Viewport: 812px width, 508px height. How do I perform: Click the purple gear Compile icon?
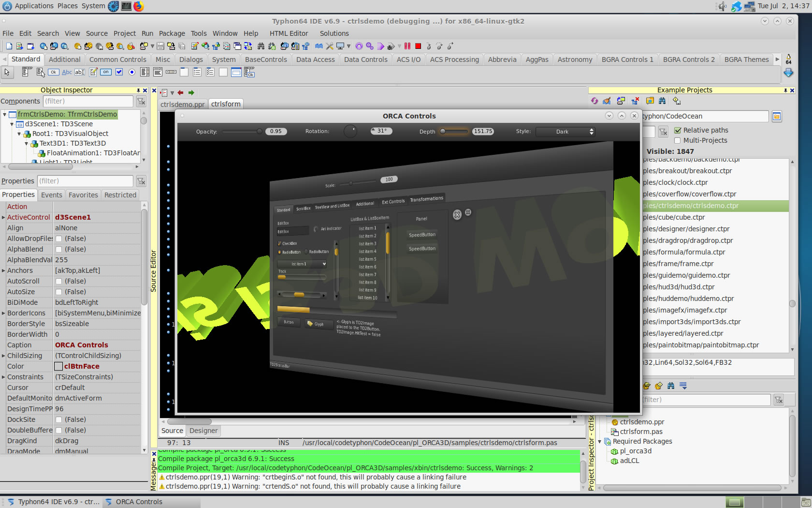click(x=359, y=46)
